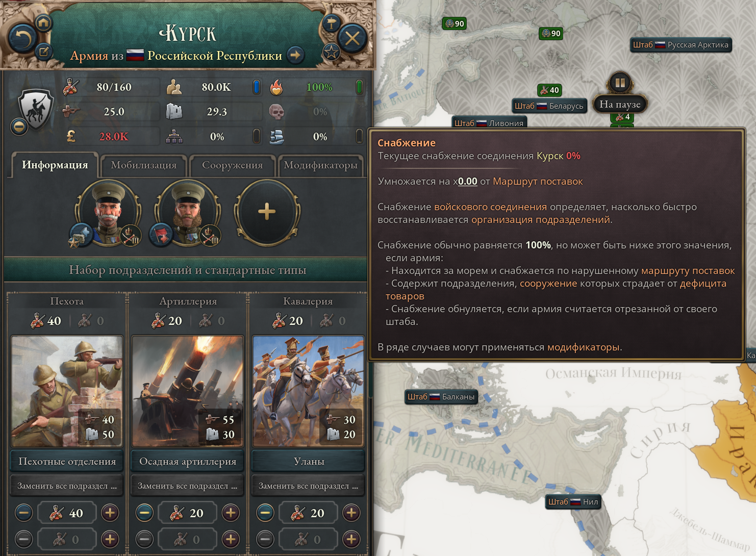
Task: Click the star pin icon in header
Action: click(x=332, y=52)
